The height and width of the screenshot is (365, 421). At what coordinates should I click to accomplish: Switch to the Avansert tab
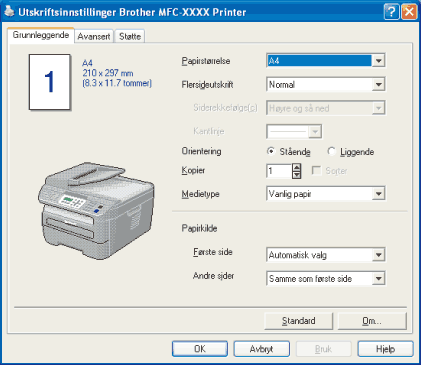[x=94, y=36]
